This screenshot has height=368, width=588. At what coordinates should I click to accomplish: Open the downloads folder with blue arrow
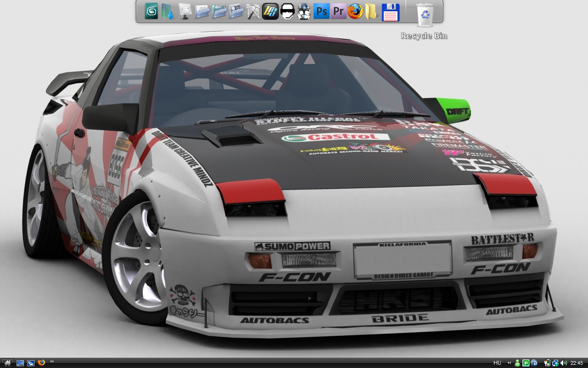tap(168, 11)
